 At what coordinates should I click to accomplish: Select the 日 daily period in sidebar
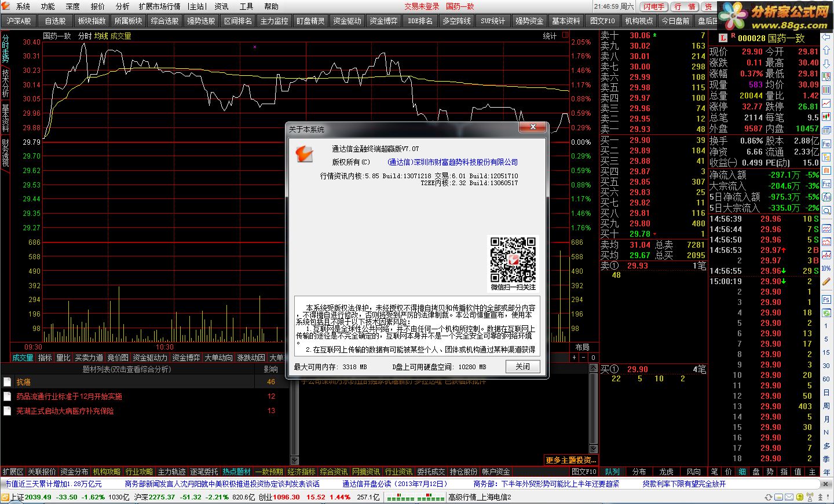(826, 392)
